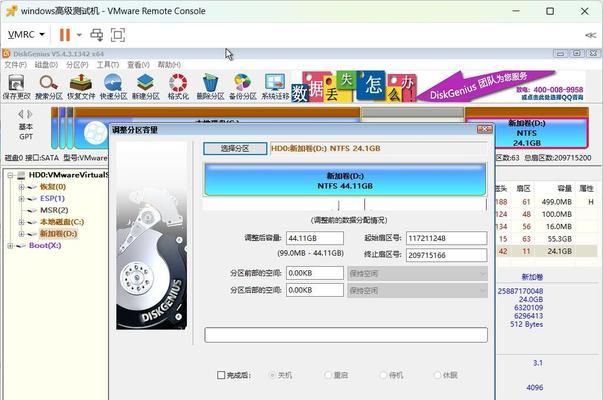
Task: Open the space-after-partition handling dropdown
Action: (x=417, y=290)
